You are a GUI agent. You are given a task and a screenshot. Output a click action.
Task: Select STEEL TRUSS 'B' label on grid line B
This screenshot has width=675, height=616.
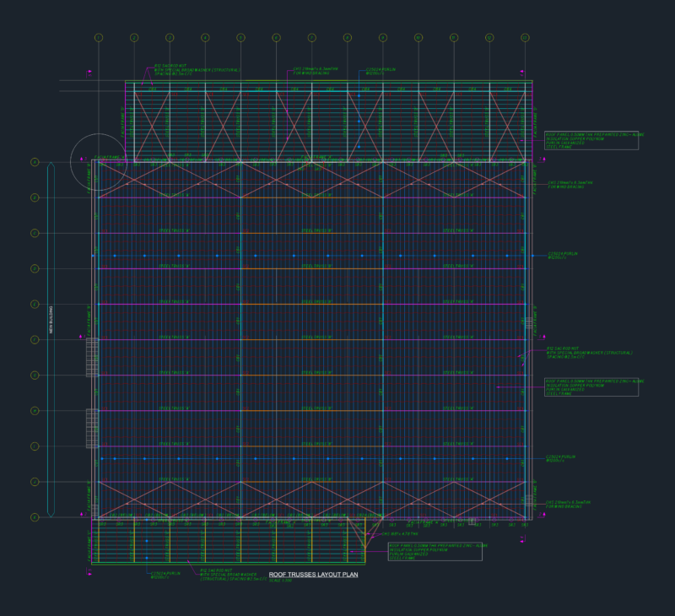click(x=316, y=195)
